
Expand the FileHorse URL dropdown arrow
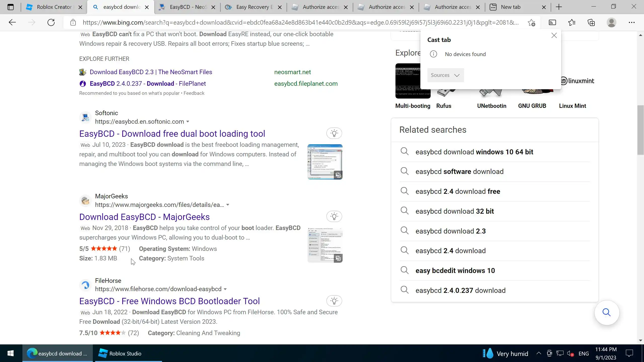click(x=225, y=289)
